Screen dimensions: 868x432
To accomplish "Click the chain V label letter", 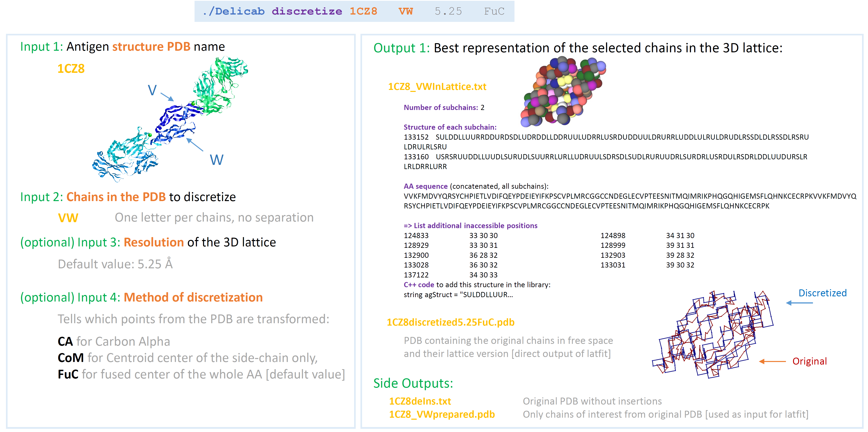I will 152,90.
